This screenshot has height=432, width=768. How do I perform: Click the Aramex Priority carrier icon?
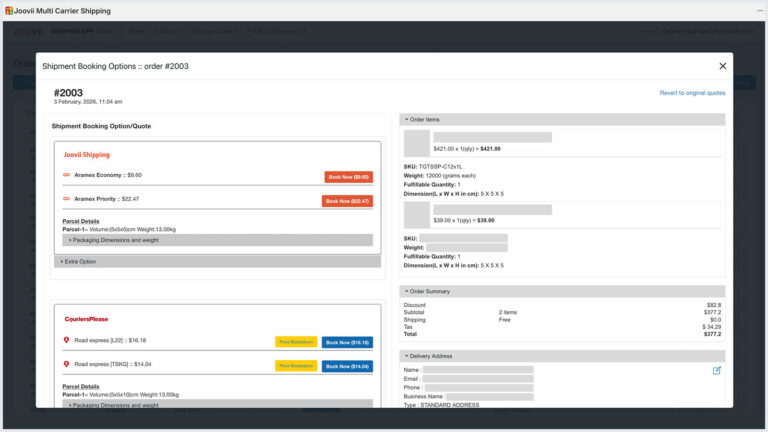pyautogui.click(x=66, y=199)
